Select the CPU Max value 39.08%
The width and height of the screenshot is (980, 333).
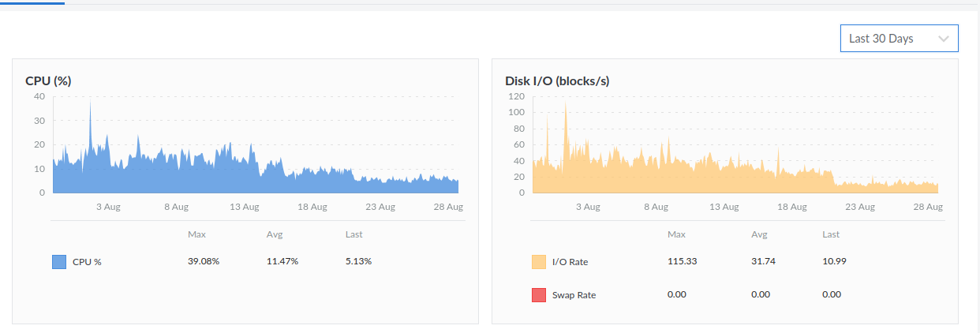point(203,261)
